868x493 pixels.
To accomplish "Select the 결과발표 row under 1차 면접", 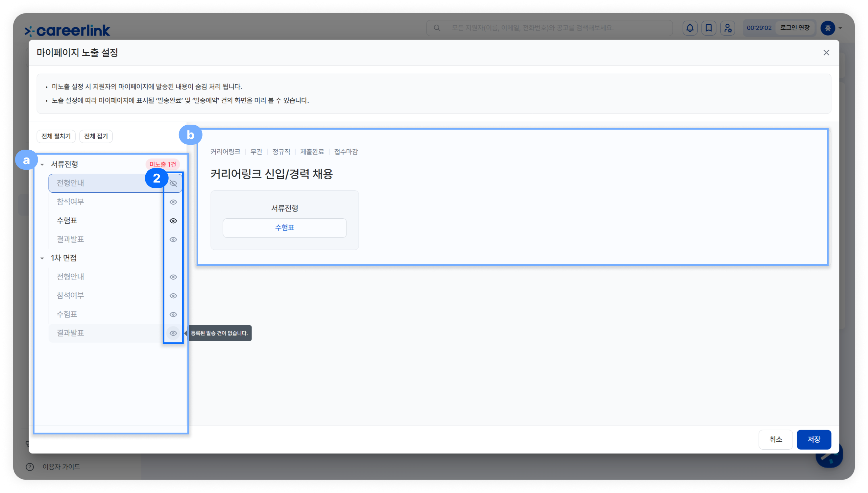I will 115,333.
